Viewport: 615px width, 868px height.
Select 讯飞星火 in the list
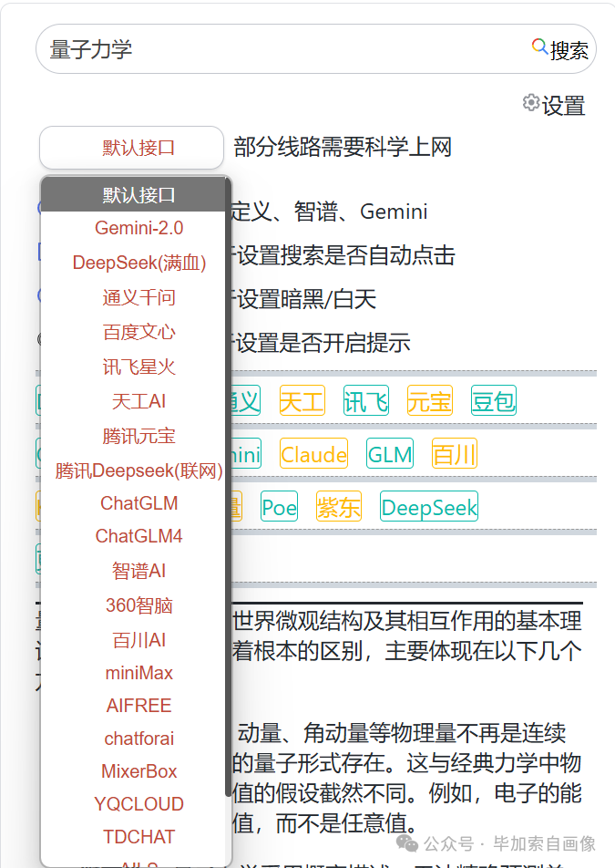(x=138, y=367)
